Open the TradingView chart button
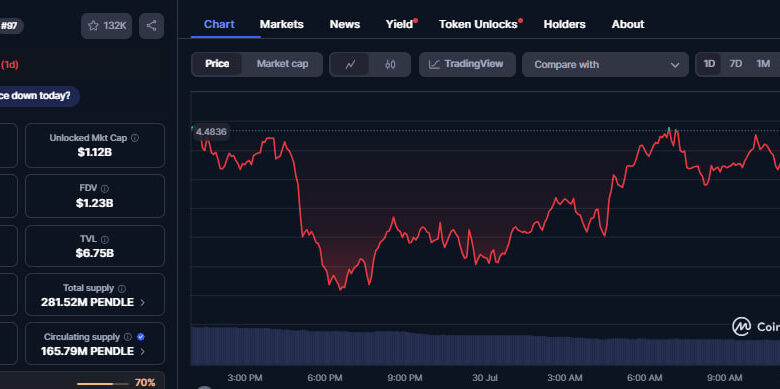780x389 pixels. [467, 65]
